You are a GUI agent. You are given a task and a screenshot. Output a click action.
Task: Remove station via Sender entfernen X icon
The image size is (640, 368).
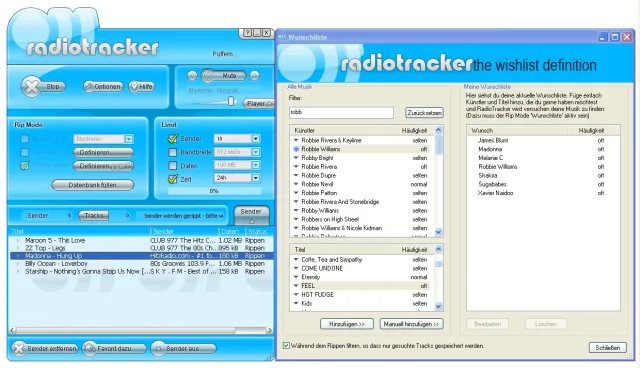44,348
